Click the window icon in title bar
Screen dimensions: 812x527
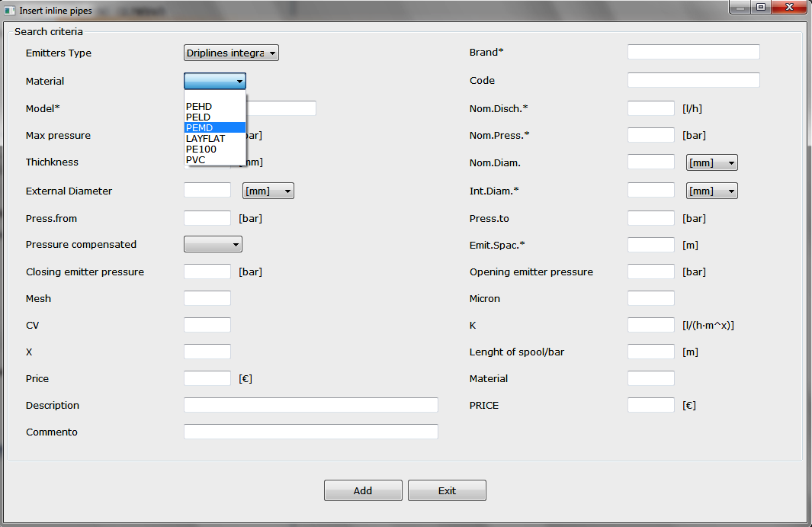coord(9,11)
